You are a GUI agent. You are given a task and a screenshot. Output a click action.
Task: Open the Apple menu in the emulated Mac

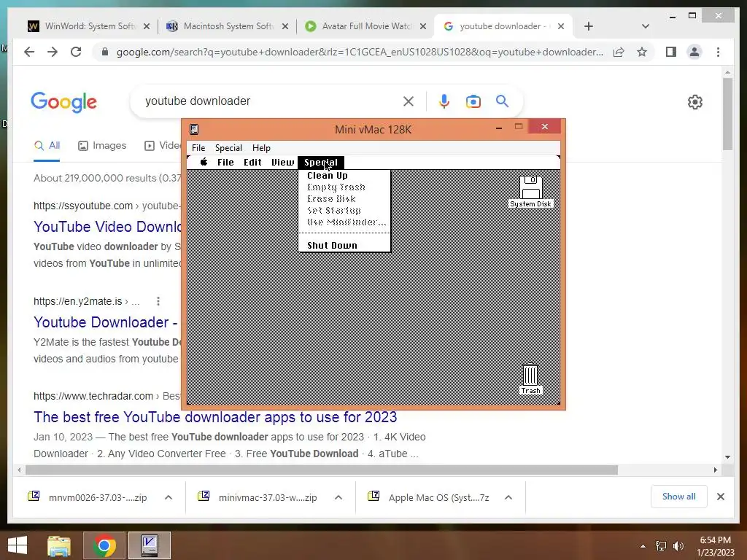(x=204, y=162)
